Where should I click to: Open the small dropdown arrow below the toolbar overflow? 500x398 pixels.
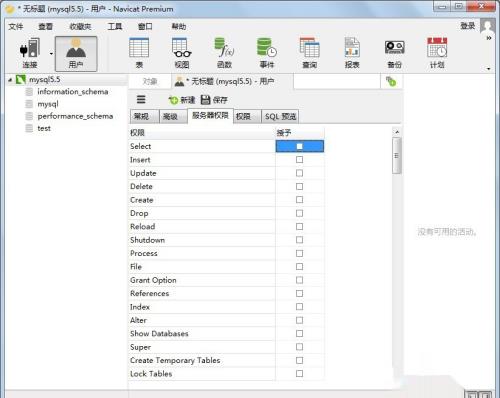[x=489, y=69]
